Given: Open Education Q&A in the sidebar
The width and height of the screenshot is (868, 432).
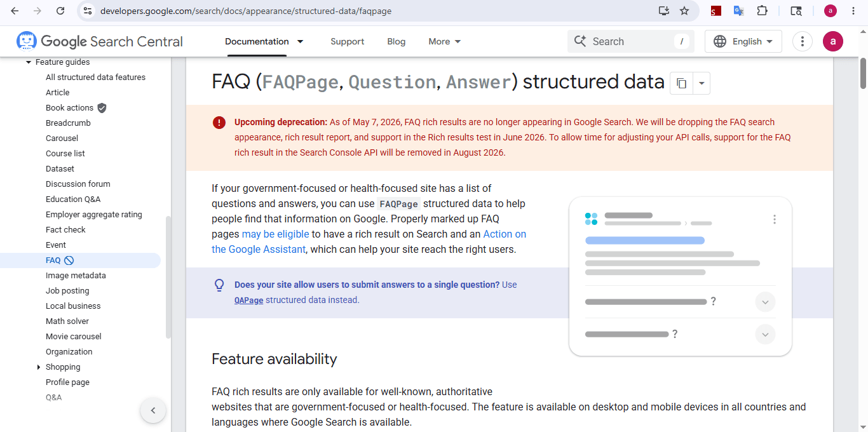Looking at the screenshot, I should pyautogui.click(x=73, y=199).
